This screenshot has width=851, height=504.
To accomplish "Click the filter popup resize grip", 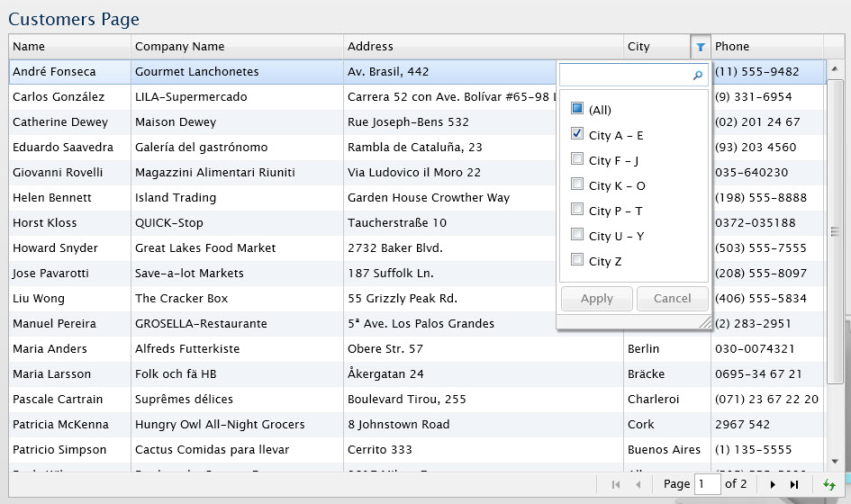I will pos(704,322).
